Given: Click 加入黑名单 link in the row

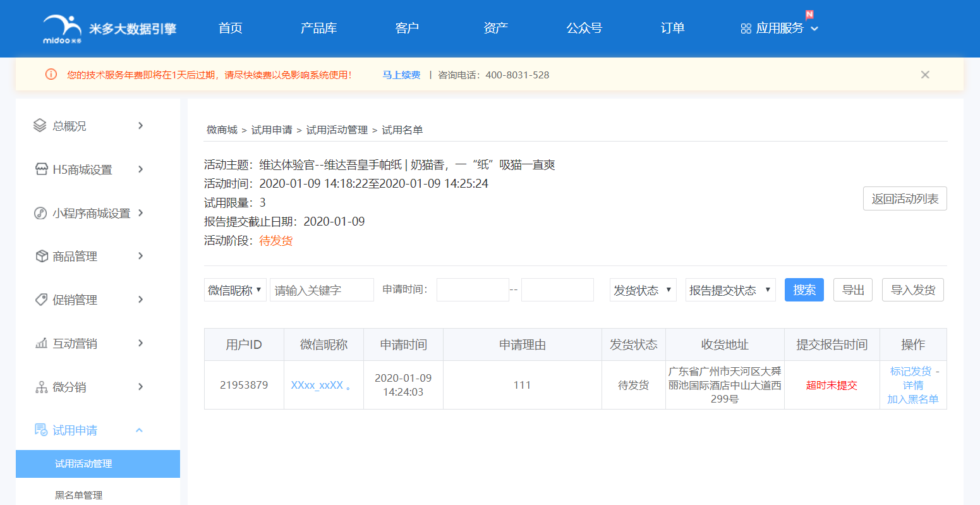Looking at the screenshot, I should coord(913,399).
